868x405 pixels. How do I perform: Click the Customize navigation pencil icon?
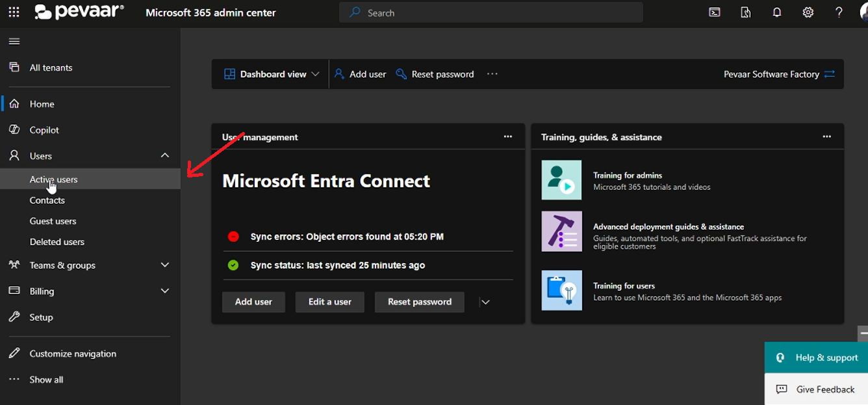tap(14, 354)
